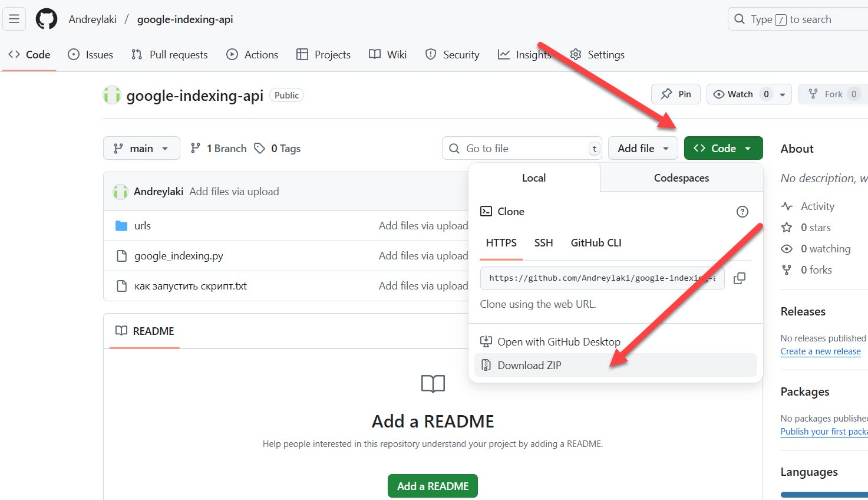Go to GitHub homepage via Octocat logo
This screenshot has height=500, width=868.
[x=47, y=19]
